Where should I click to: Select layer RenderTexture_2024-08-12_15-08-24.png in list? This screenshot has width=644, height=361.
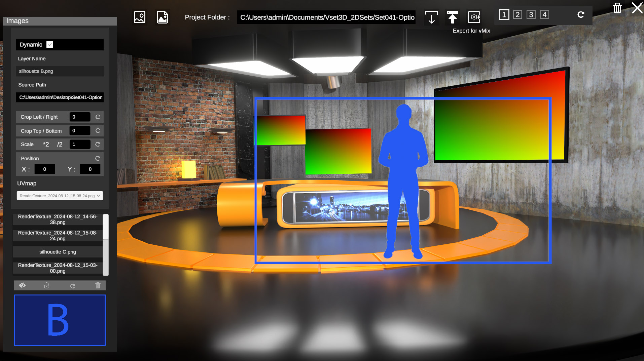click(58, 236)
